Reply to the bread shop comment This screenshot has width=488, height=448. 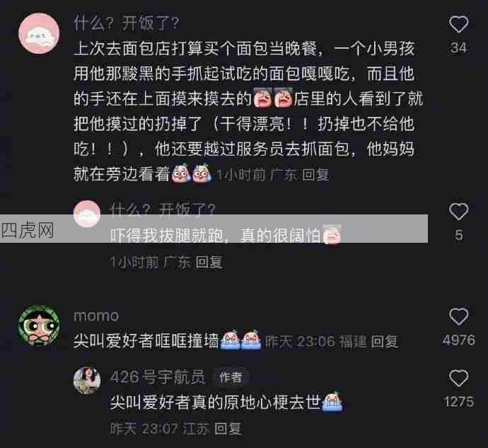click(x=315, y=175)
